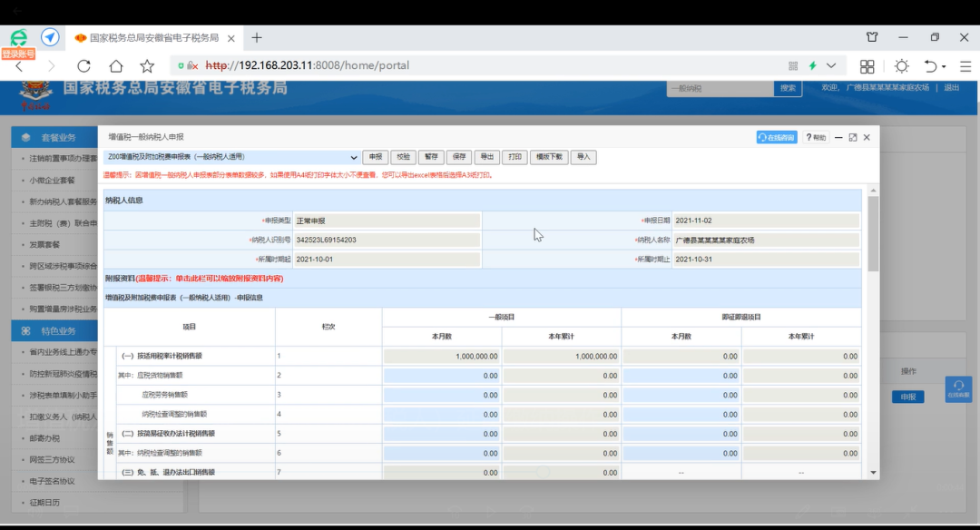
Task: Click the dialog scrollbar down arrow
Action: (873, 473)
